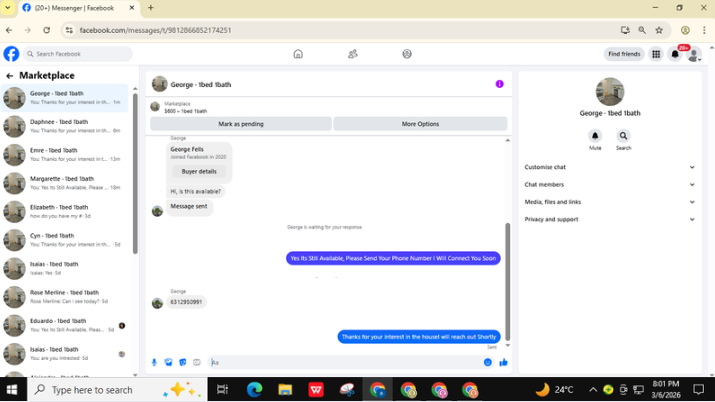
Task: Show hidden system tray icons
Action: [593, 390]
